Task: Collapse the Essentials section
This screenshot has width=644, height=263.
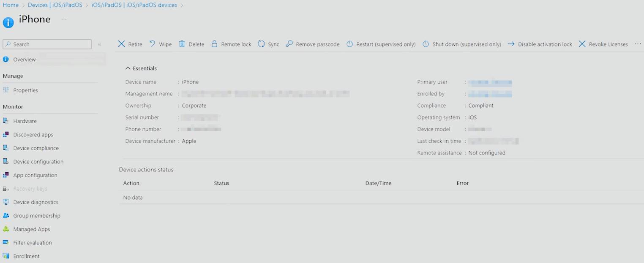Action: pyautogui.click(x=128, y=68)
